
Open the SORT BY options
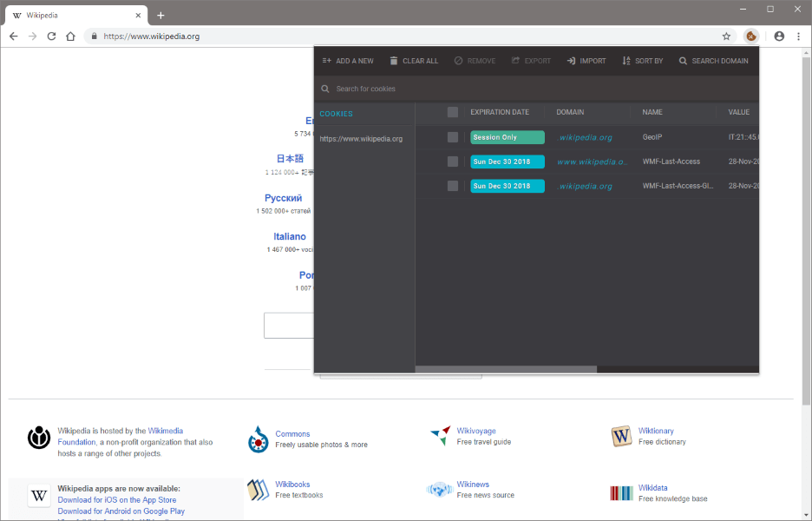(x=626, y=60)
